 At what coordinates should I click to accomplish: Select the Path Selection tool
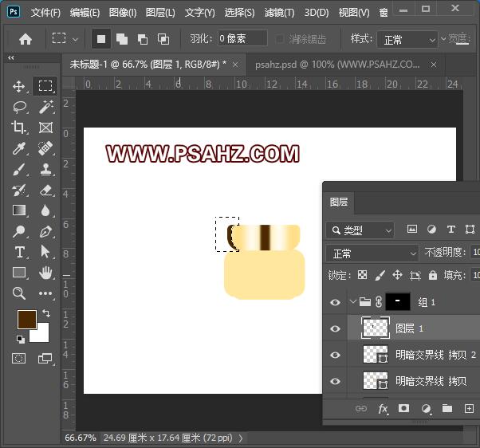point(45,252)
